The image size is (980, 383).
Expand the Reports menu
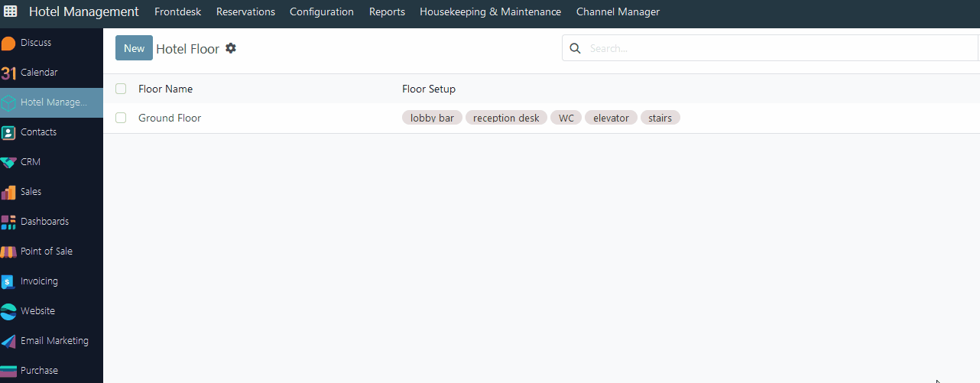tap(387, 11)
